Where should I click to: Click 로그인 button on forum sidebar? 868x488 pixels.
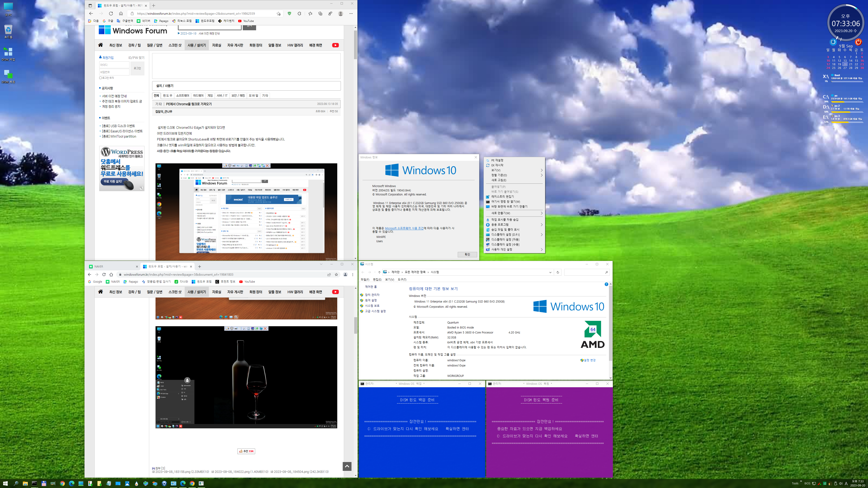click(137, 68)
